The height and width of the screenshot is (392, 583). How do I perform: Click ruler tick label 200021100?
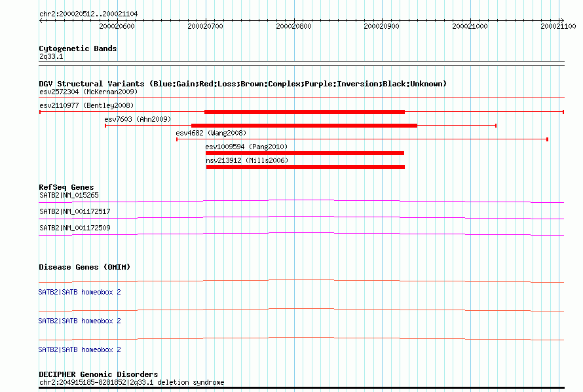click(x=558, y=26)
